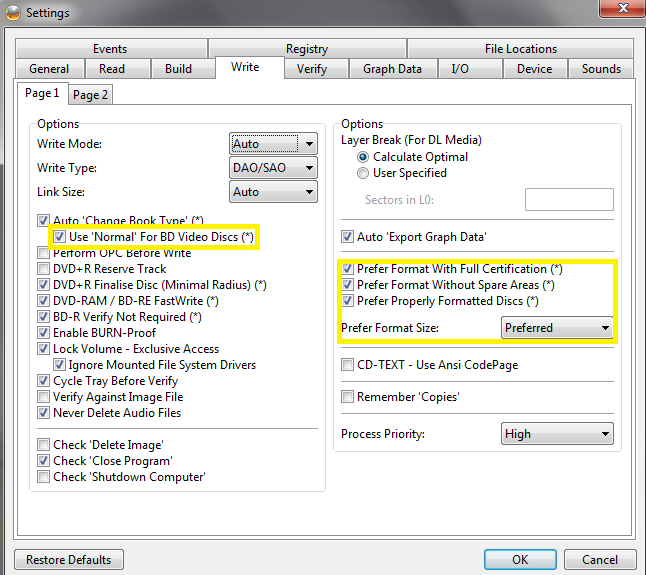Open the Graph Data tab
This screenshot has height=575, width=646.
coord(392,68)
